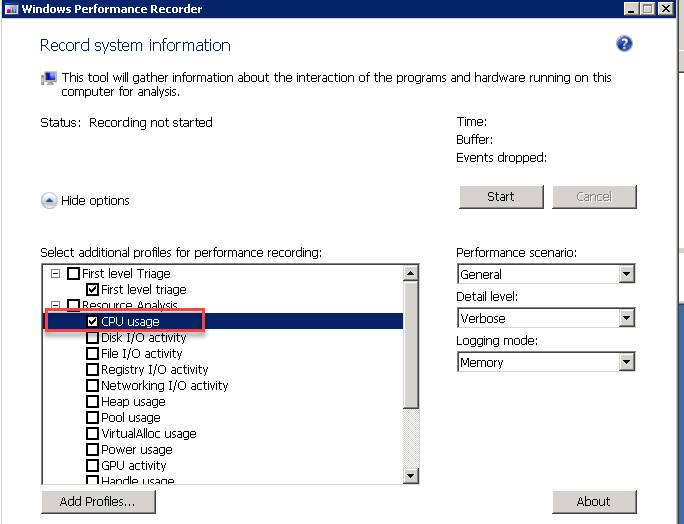Open the Add Profiles dialog
The width and height of the screenshot is (684, 524).
pos(98,502)
